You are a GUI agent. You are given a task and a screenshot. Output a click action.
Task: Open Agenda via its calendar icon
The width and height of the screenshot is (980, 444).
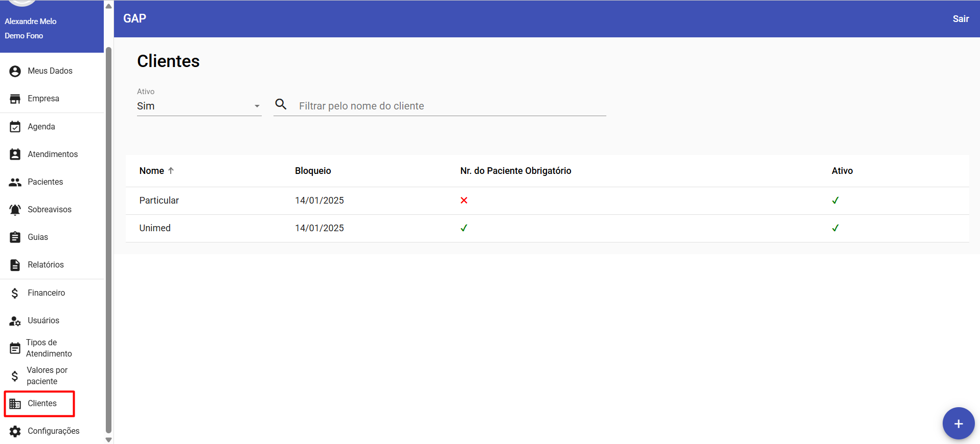15,127
